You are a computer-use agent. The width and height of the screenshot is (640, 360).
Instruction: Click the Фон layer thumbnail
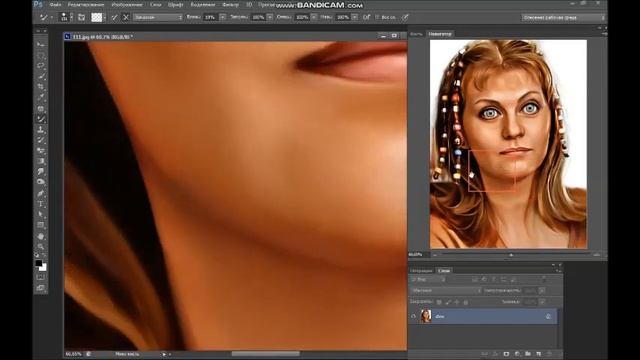[426, 316]
